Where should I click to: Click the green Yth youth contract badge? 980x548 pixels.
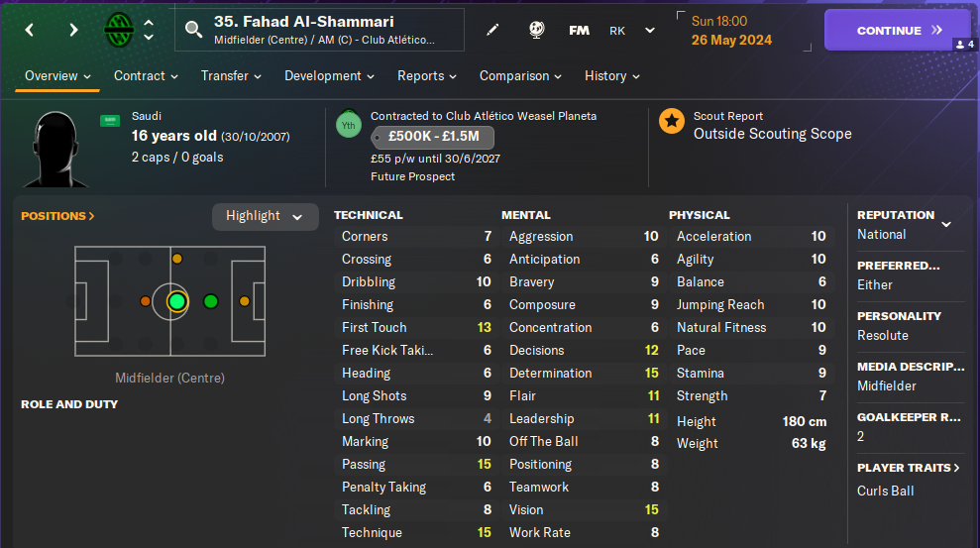(349, 123)
